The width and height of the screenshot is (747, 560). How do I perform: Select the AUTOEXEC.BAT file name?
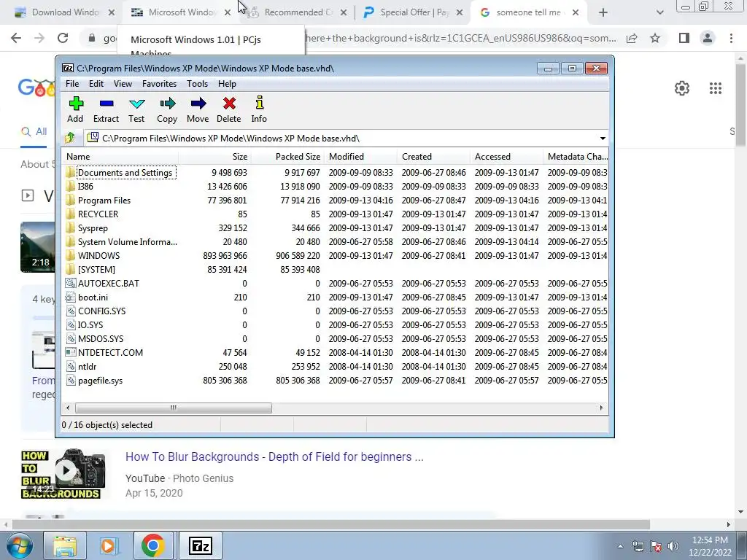click(109, 284)
